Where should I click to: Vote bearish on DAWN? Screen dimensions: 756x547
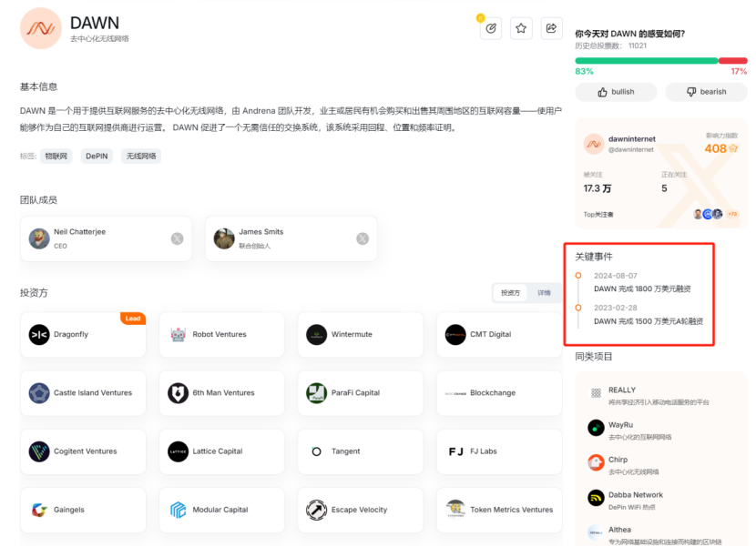click(706, 92)
